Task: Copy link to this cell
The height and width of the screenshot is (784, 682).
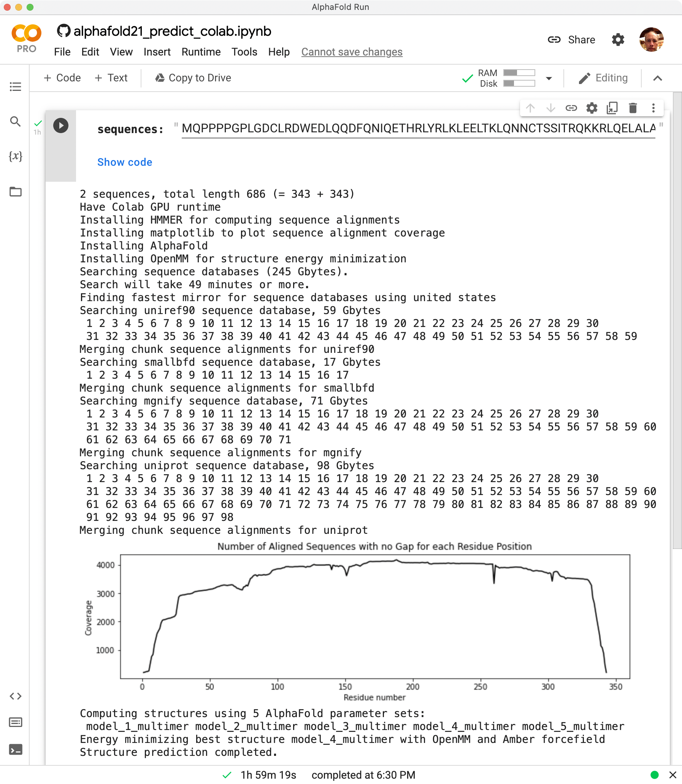Action: tap(571, 108)
